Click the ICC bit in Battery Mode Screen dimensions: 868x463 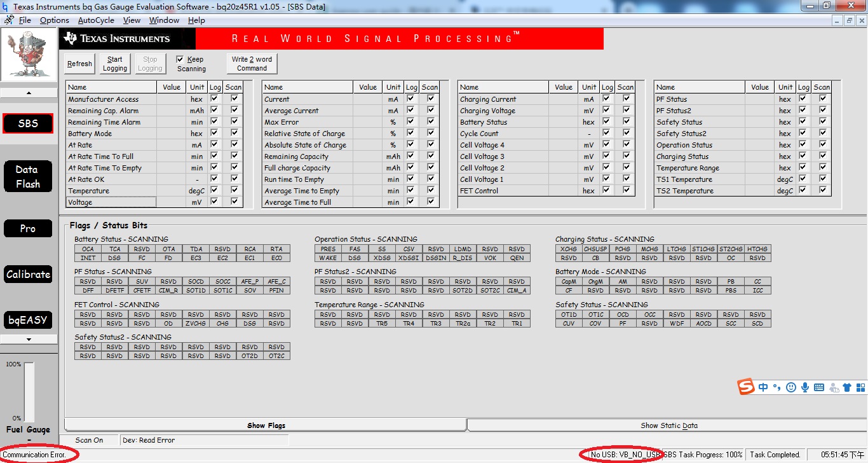[757, 291]
